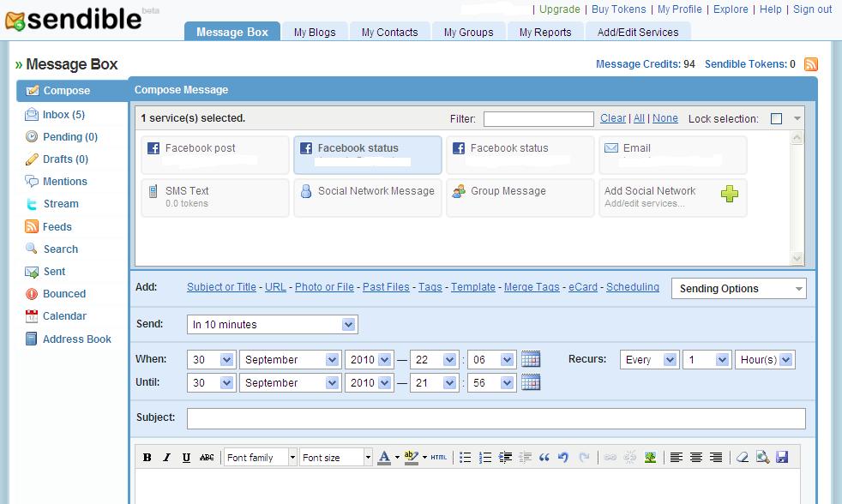The image size is (842, 504).
Task: Toggle italic formatting in editor
Action: click(166, 458)
